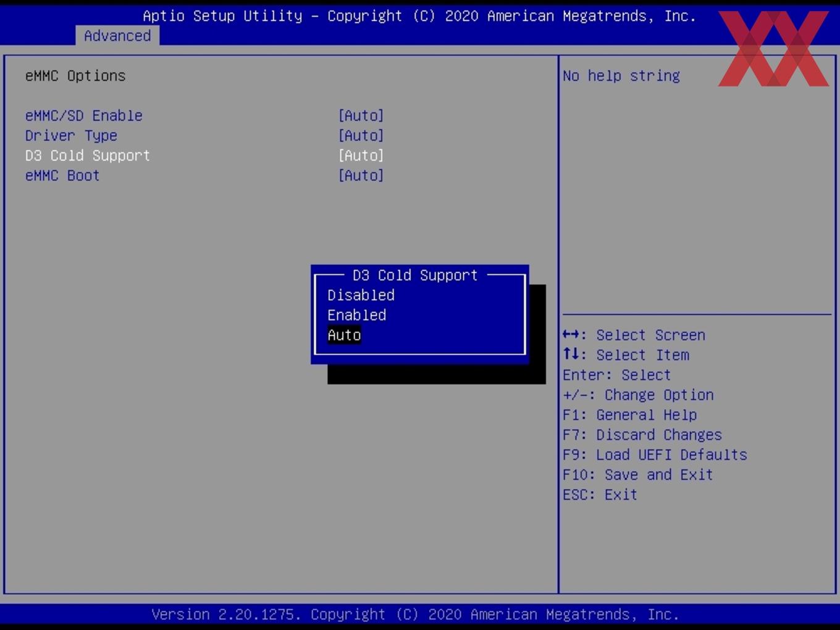This screenshot has height=630, width=840.
Task: Click the 'Enter: Select' key hint
Action: point(616,375)
